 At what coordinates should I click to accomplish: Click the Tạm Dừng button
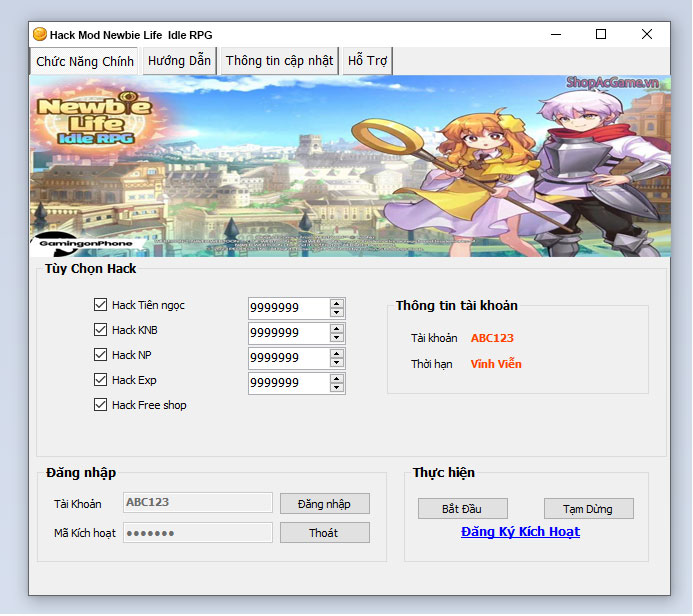click(x=588, y=509)
